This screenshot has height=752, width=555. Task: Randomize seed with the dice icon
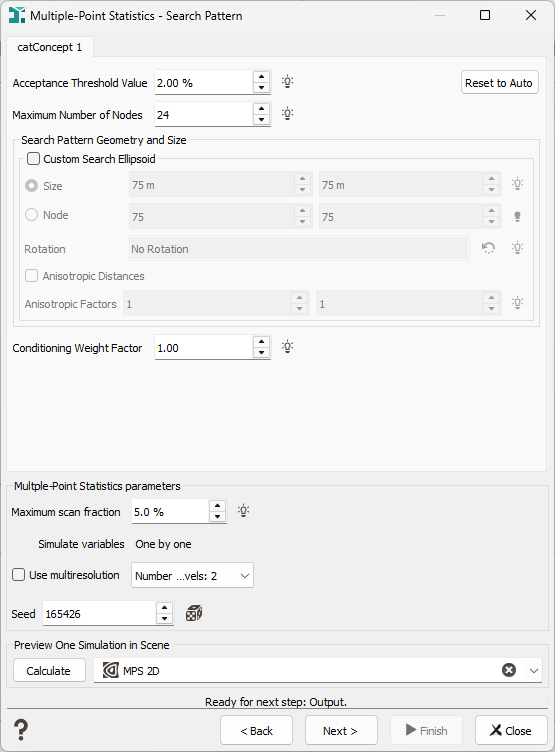194,613
